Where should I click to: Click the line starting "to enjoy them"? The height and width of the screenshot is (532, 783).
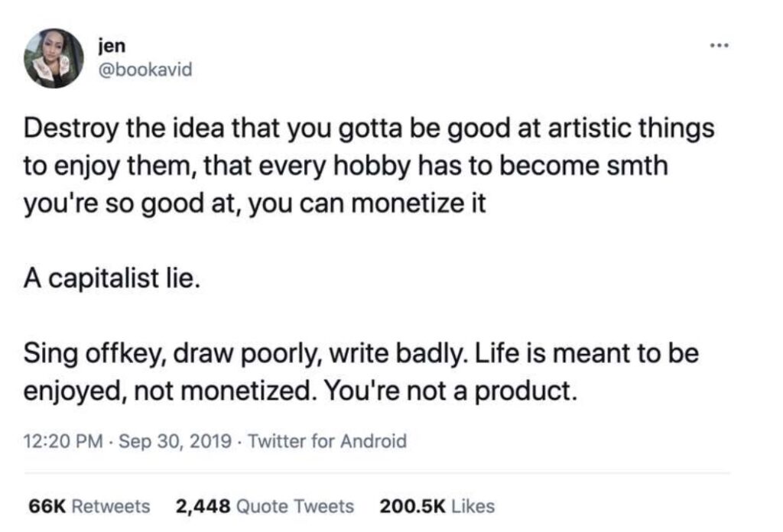tap(346, 166)
